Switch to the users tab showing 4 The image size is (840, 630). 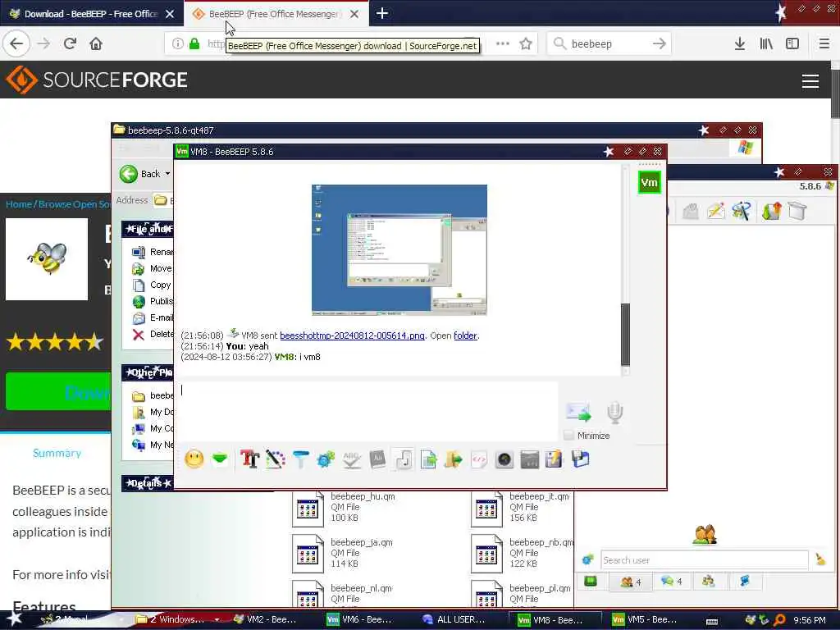(630, 582)
